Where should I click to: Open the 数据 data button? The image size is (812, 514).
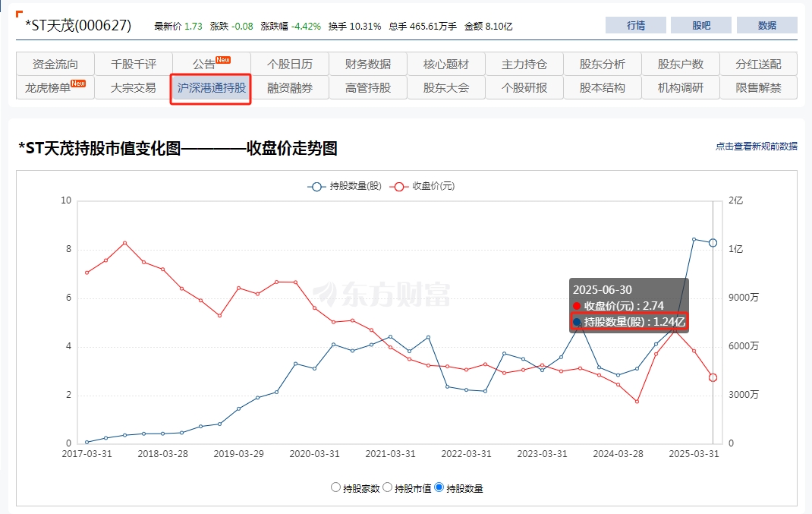click(767, 25)
